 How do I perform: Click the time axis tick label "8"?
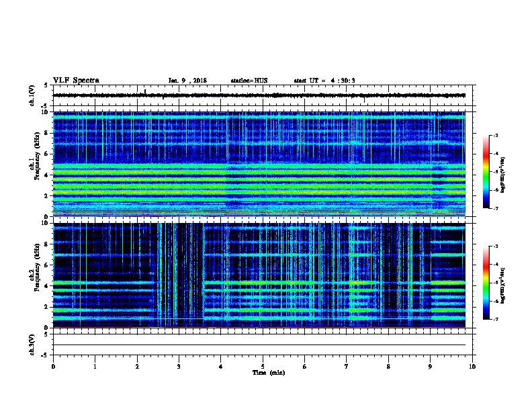tap(388, 366)
